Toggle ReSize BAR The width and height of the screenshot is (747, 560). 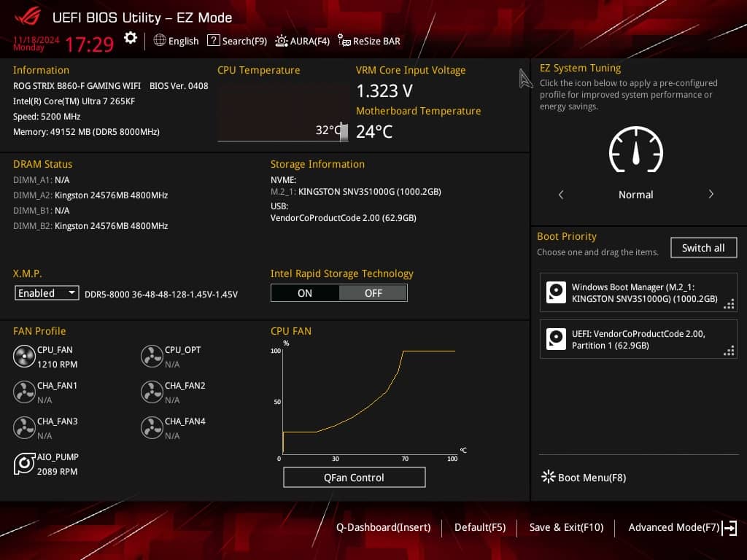(x=369, y=41)
